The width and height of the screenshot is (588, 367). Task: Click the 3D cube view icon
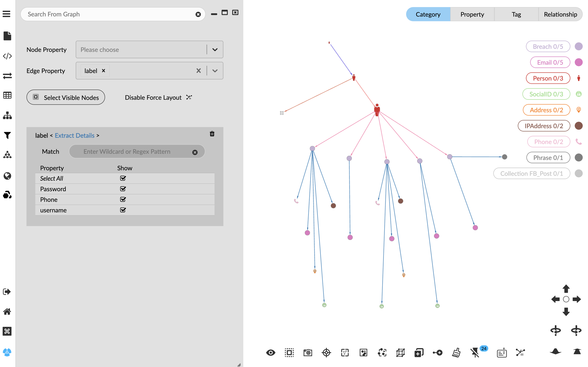coord(400,352)
